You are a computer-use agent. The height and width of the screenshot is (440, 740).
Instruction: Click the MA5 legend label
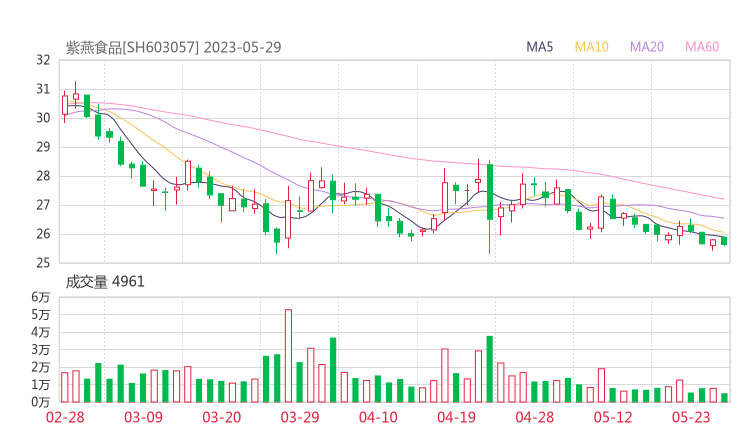539,47
